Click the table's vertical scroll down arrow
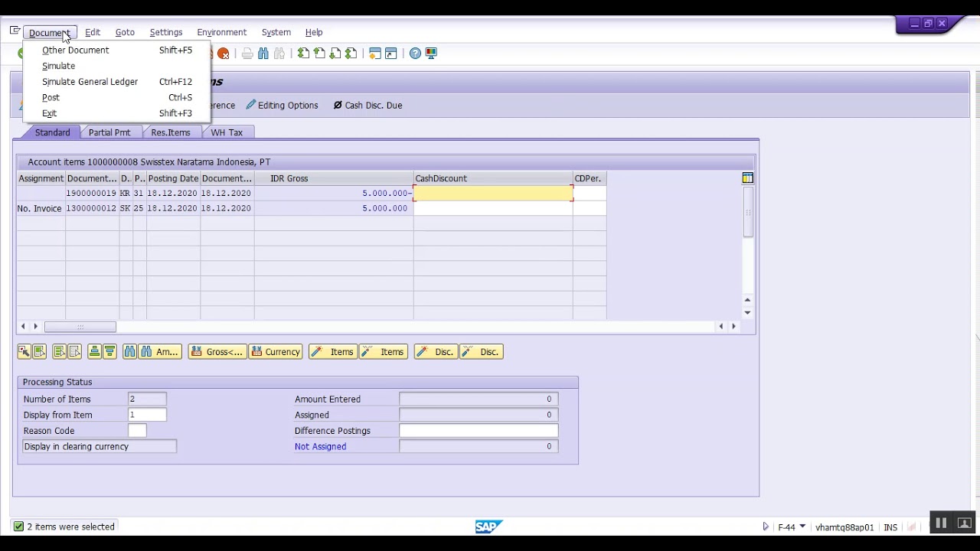The width and height of the screenshot is (980, 551). (747, 313)
